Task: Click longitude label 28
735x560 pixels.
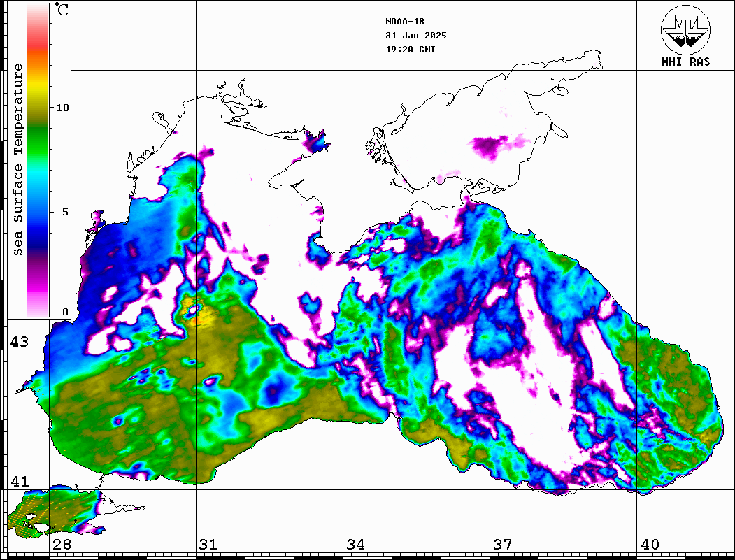Action: tap(62, 545)
